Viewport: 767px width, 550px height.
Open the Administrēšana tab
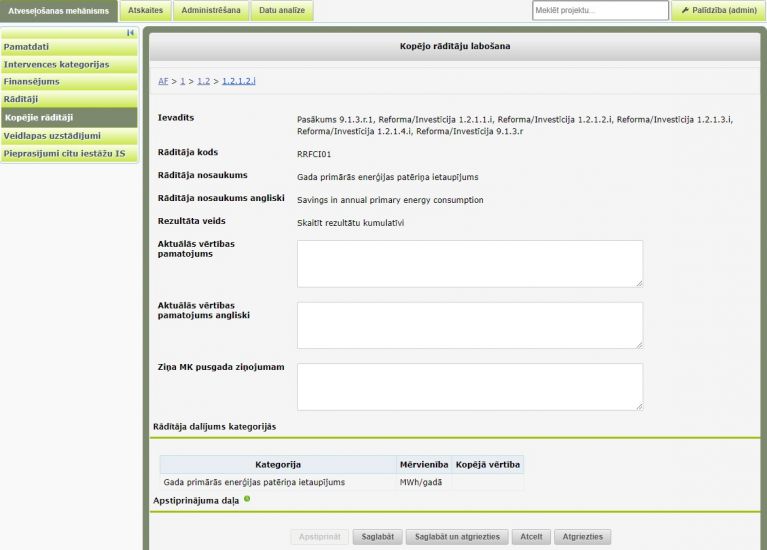210,11
